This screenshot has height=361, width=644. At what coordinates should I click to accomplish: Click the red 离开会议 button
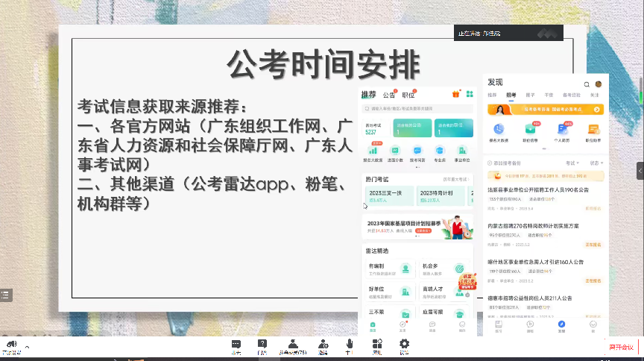620,347
